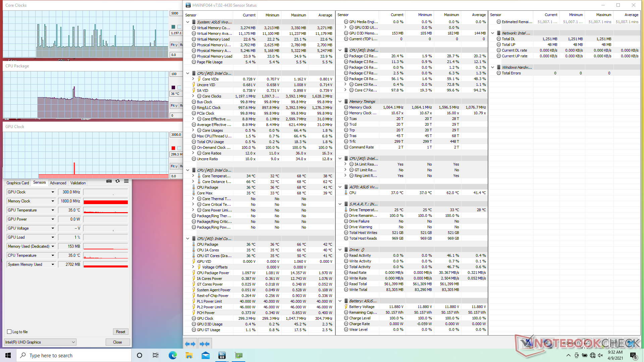Click the GPU-Z screenshot camera icon
Screen dimensions: 644x362
109,181
